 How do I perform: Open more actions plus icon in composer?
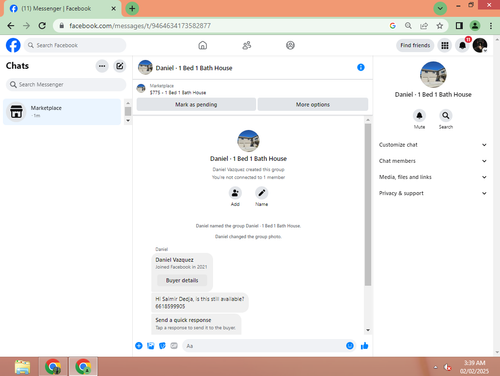[139, 346]
